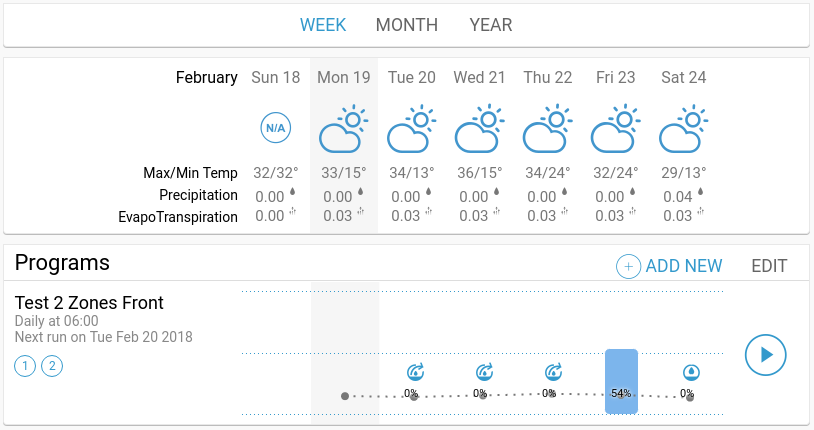The image size is (814, 430).
Task: Click the N/A weather icon for Sun 18
Action: click(x=276, y=128)
